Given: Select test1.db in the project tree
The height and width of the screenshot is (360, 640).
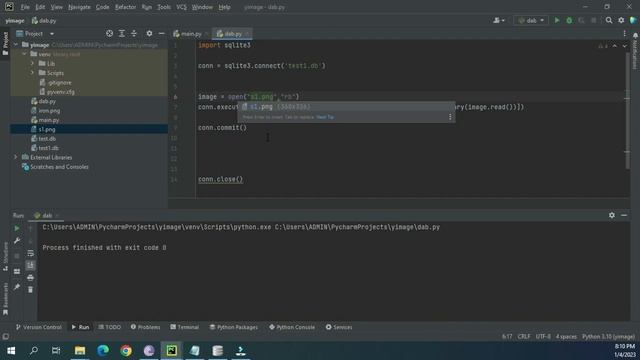Looking at the screenshot, I should (89, 148).
